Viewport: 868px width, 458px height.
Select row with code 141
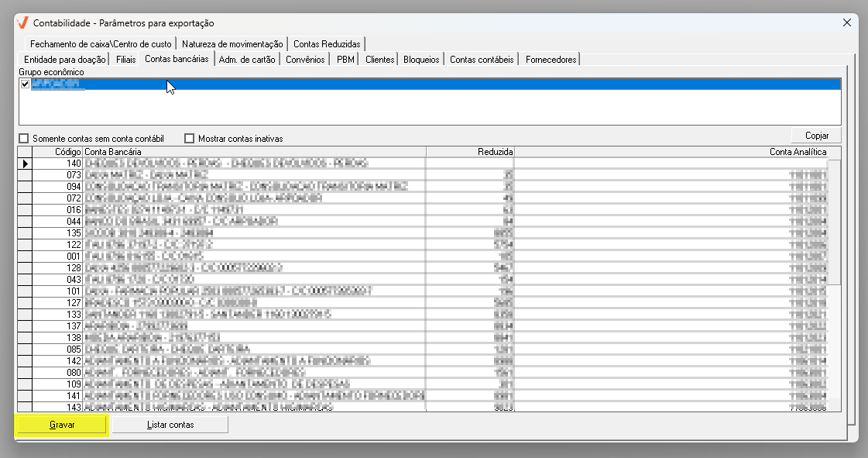coord(423,396)
